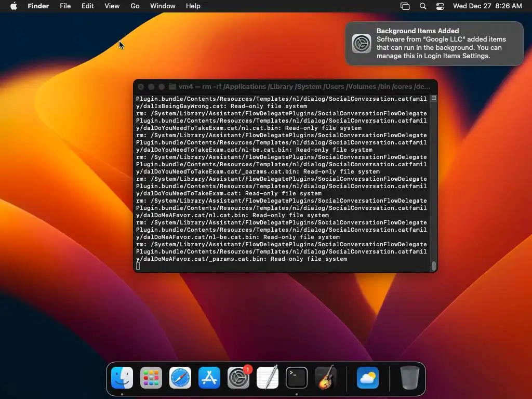This screenshot has width=532, height=399.
Task: Click the date and time clock
Action: pyautogui.click(x=487, y=6)
